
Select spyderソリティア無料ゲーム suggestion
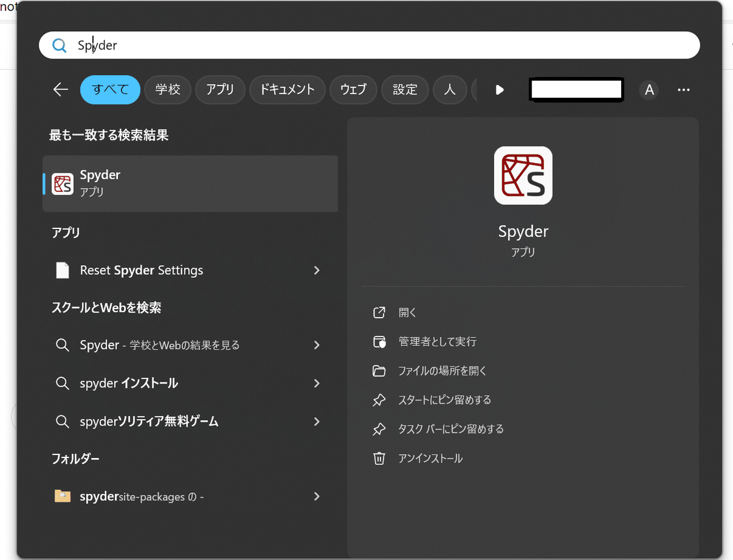190,421
